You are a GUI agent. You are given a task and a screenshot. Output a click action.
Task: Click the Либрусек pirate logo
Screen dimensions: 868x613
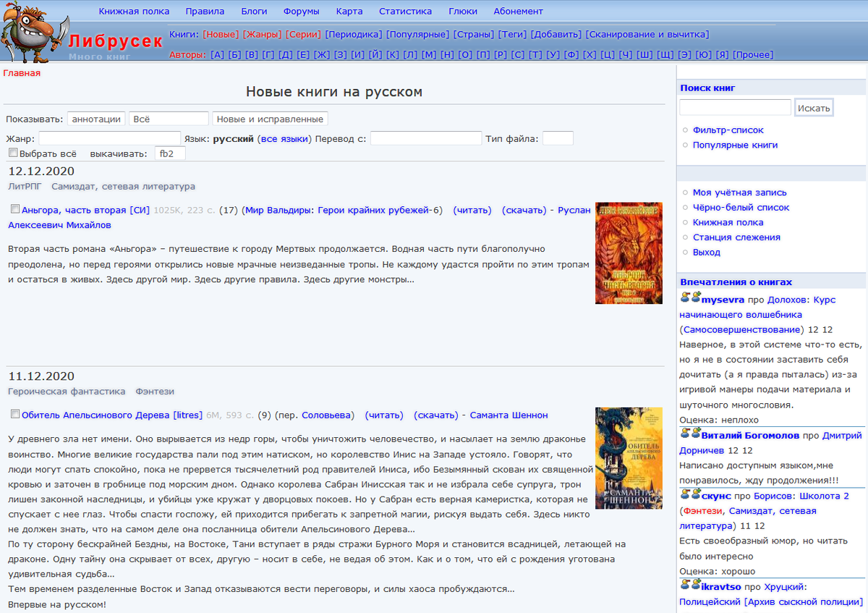[36, 33]
